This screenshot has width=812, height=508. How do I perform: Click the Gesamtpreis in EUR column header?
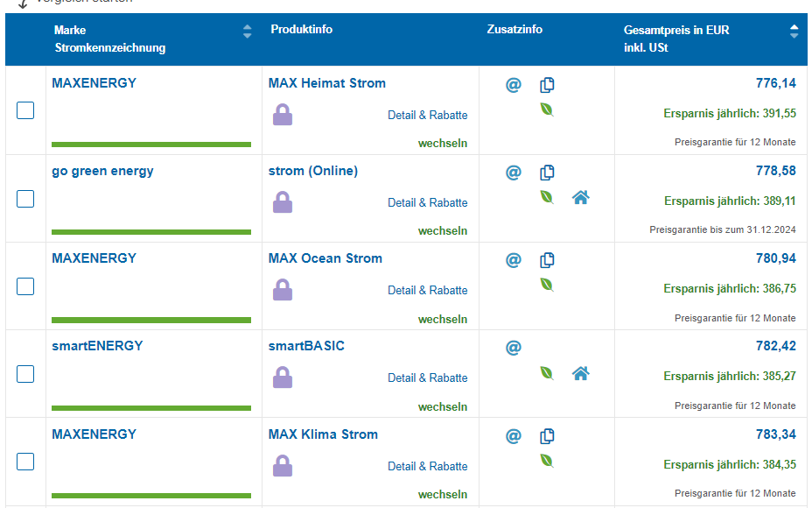pos(676,39)
